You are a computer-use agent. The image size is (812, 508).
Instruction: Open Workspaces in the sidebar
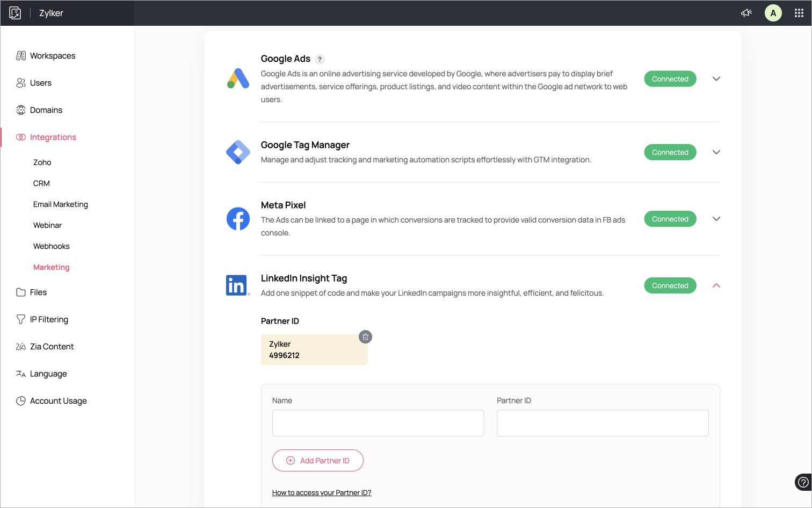click(52, 56)
